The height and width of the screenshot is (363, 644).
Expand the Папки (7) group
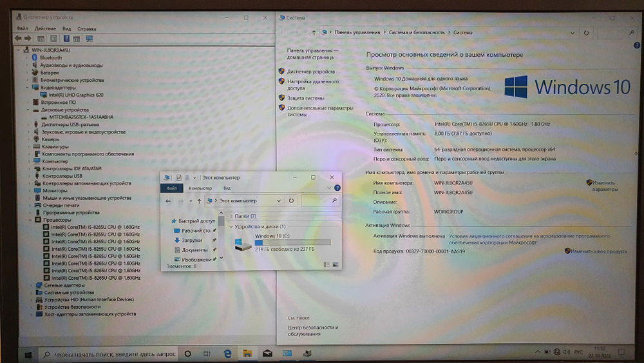coord(231,216)
